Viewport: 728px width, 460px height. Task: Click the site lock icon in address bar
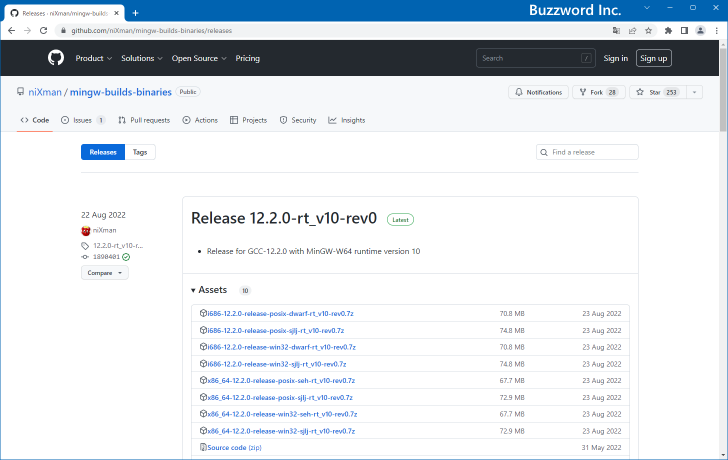point(64,31)
